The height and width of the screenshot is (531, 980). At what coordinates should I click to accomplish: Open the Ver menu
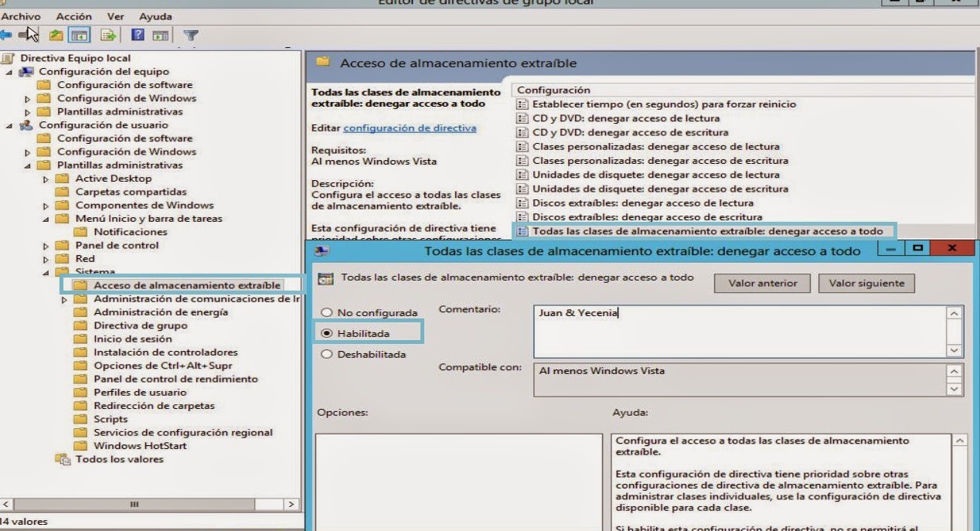click(x=116, y=16)
